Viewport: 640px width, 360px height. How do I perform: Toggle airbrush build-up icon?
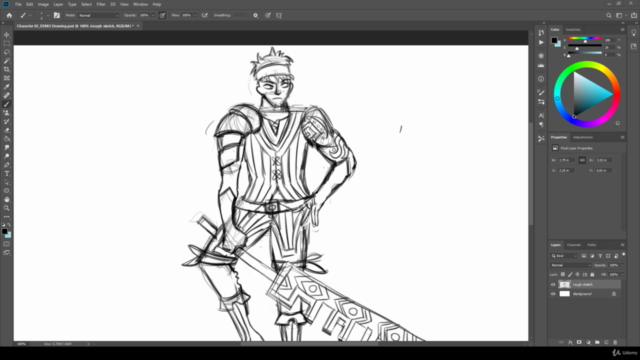point(204,16)
